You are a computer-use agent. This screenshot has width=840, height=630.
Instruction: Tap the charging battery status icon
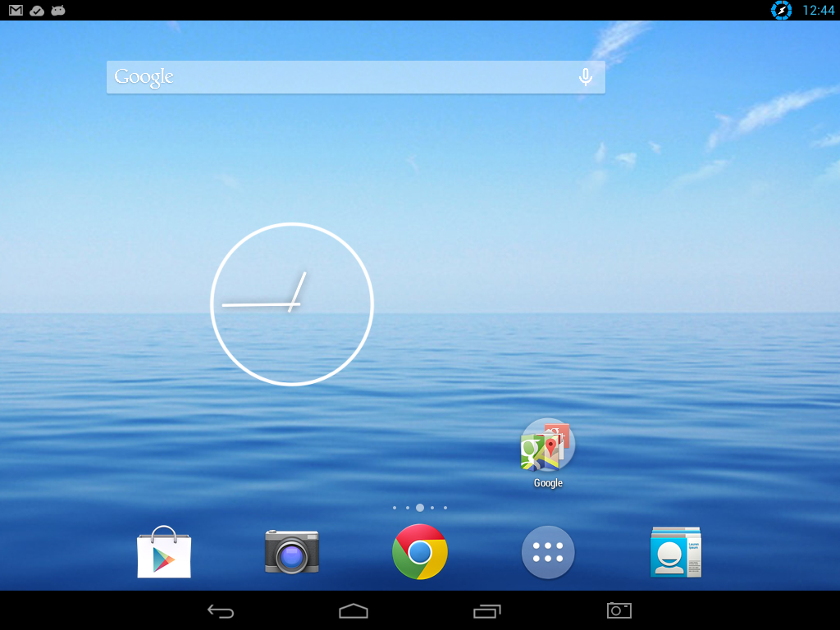781,10
